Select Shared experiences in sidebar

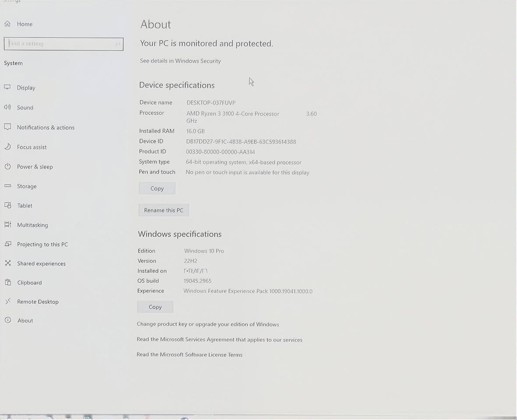(41, 263)
